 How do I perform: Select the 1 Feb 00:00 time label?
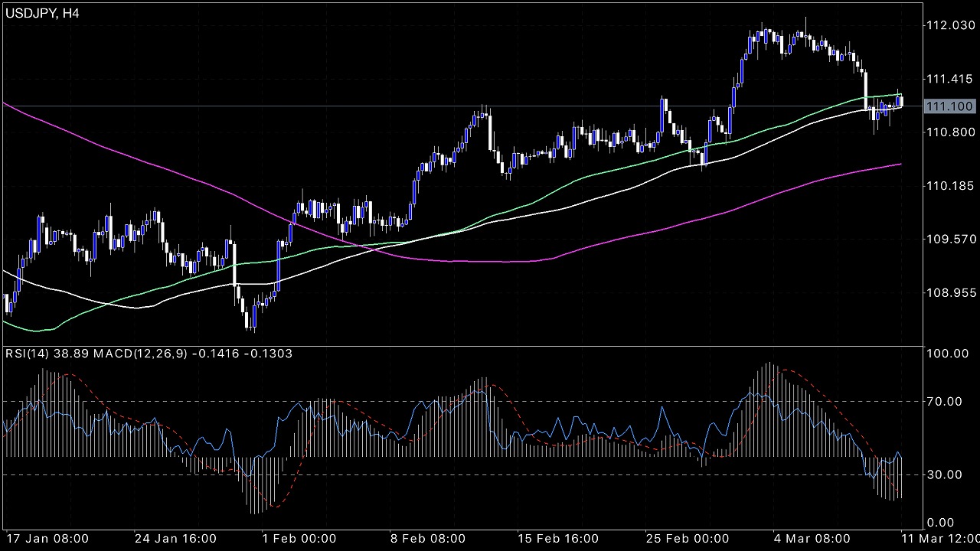[299, 538]
